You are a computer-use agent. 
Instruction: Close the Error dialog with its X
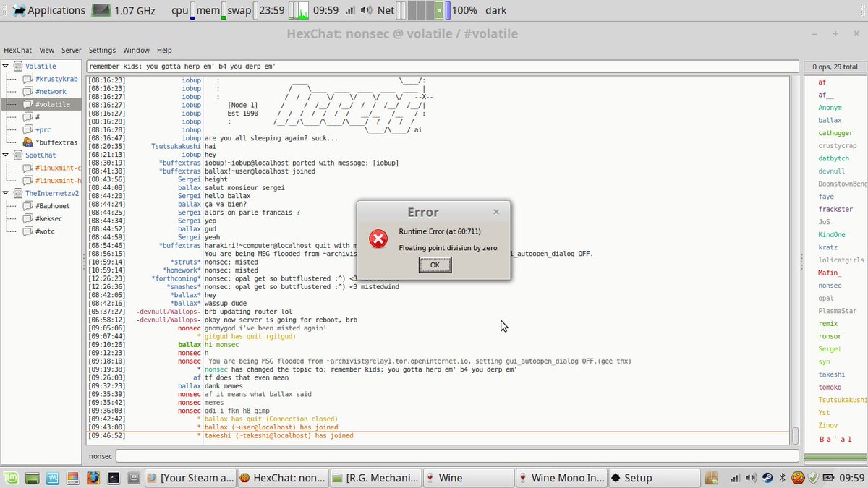[x=496, y=212]
